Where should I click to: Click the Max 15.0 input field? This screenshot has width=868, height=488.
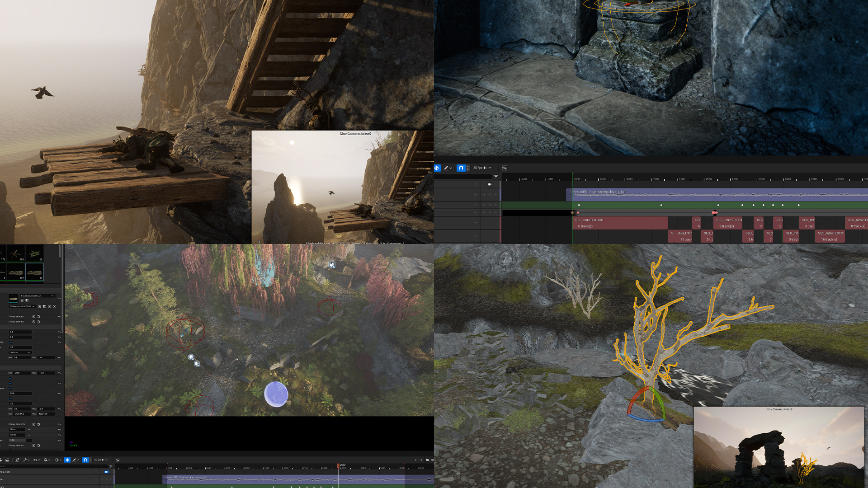tap(46, 409)
